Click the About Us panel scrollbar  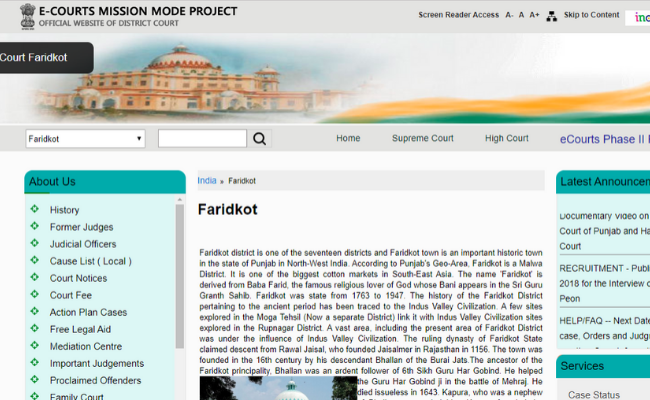[180, 280]
